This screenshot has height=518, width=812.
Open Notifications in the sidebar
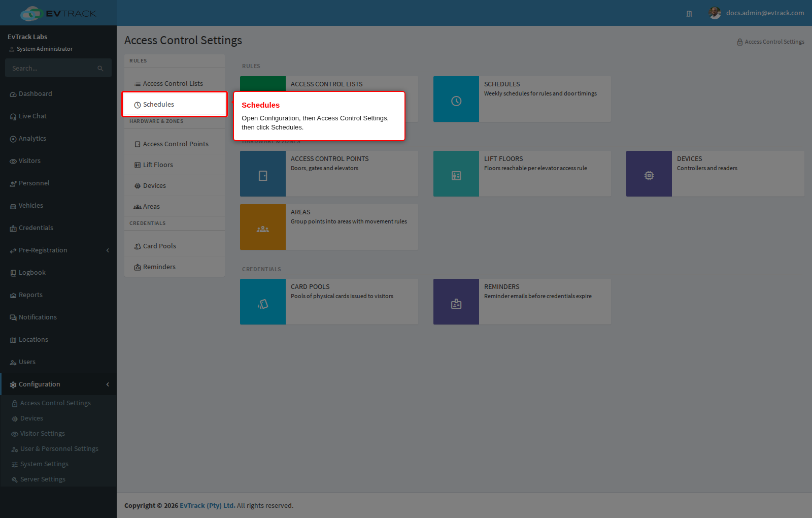(58, 317)
